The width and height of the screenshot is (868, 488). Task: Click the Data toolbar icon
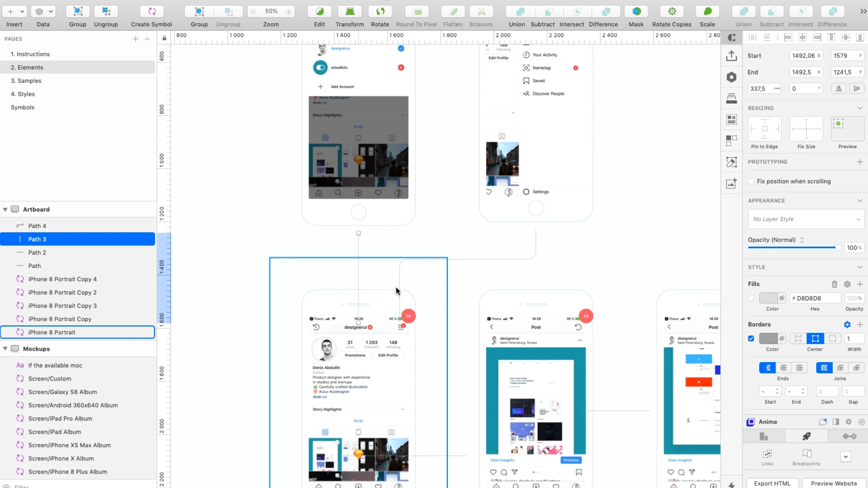click(43, 12)
